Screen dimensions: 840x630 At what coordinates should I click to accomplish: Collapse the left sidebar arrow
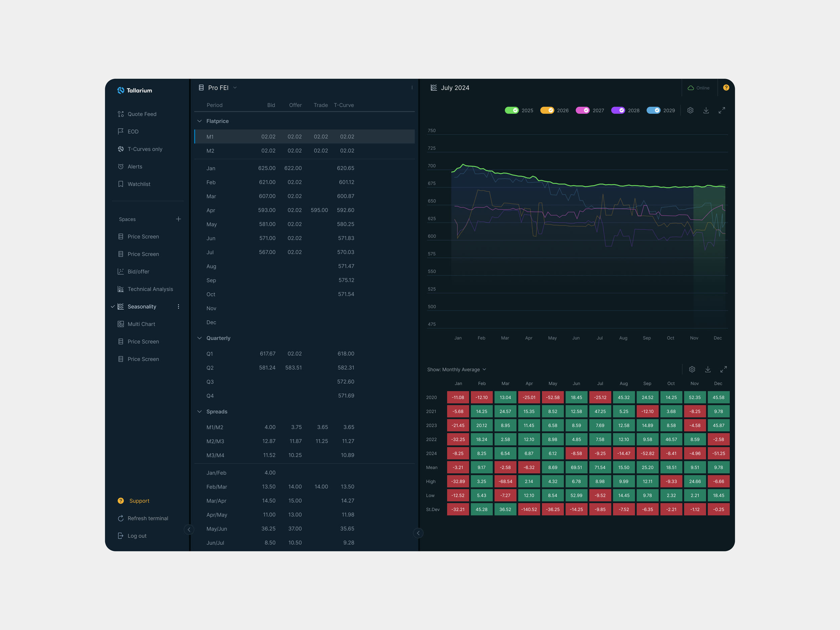tap(189, 529)
